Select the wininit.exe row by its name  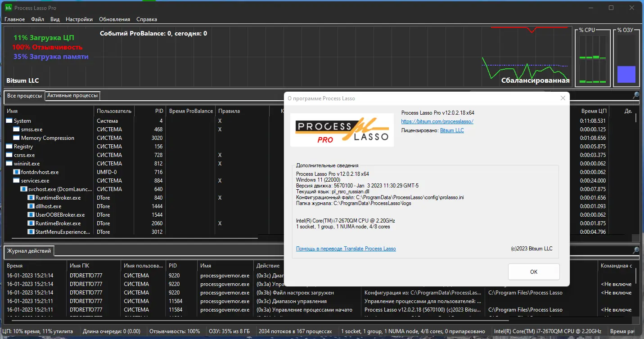click(x=27, y=164)
